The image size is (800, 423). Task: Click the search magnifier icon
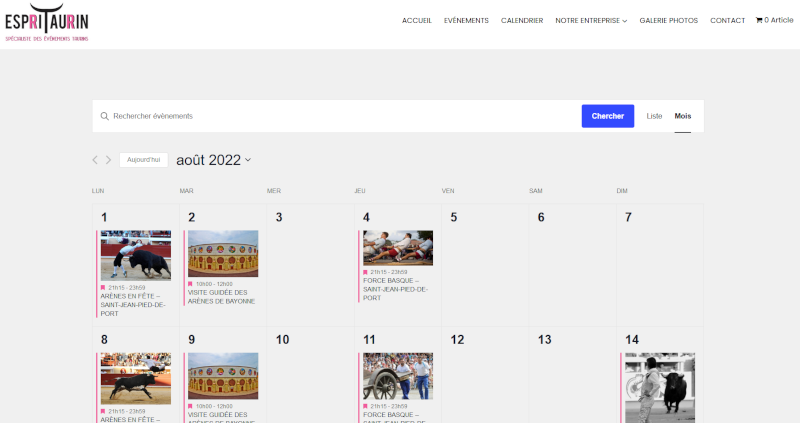pyautogui.click(x=104, y=116)
